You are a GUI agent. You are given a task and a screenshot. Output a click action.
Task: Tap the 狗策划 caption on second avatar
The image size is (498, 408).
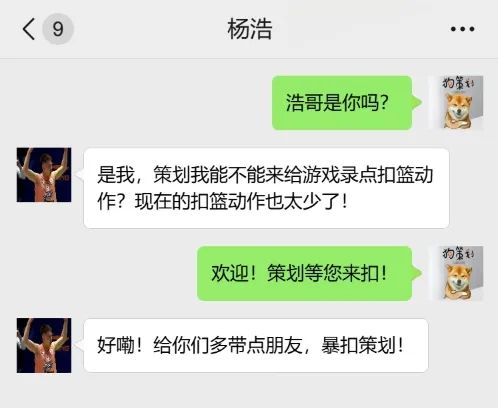(x=458, y=254)
